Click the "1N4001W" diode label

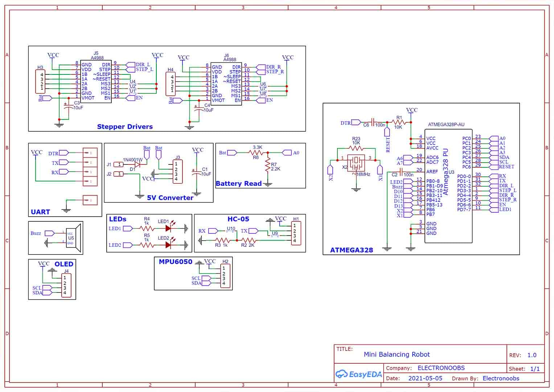click(133, 160)
